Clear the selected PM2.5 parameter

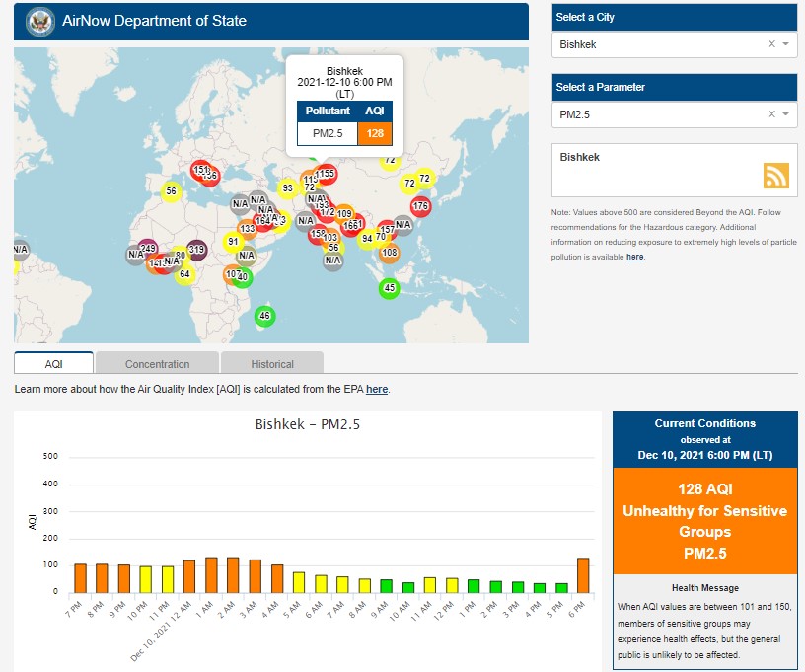pyautogui.click(x=771, y=114)
